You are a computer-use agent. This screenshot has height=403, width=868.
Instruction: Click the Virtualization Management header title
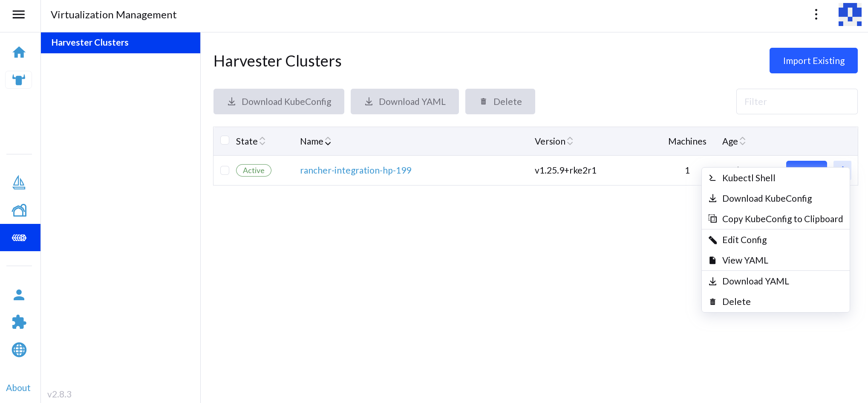point(113,15)
